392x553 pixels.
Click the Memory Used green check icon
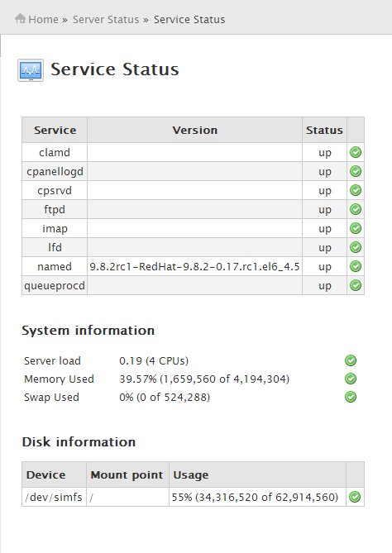click(351, 379)
